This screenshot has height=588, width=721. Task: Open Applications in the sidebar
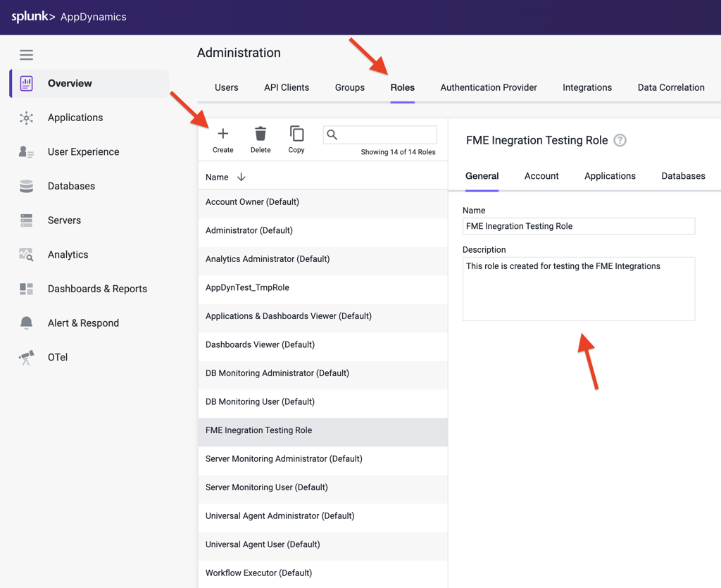75,118
